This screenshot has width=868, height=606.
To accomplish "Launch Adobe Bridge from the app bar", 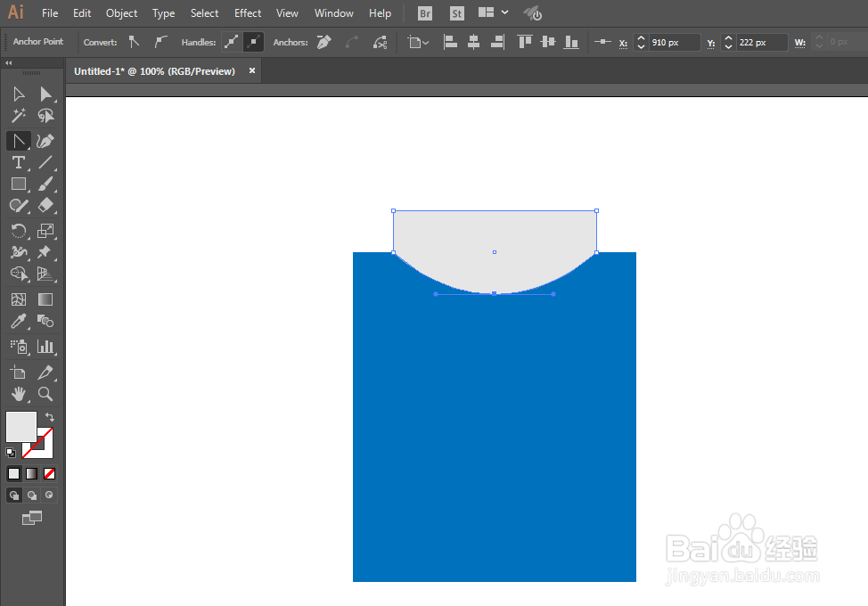I will pos(424,12).
